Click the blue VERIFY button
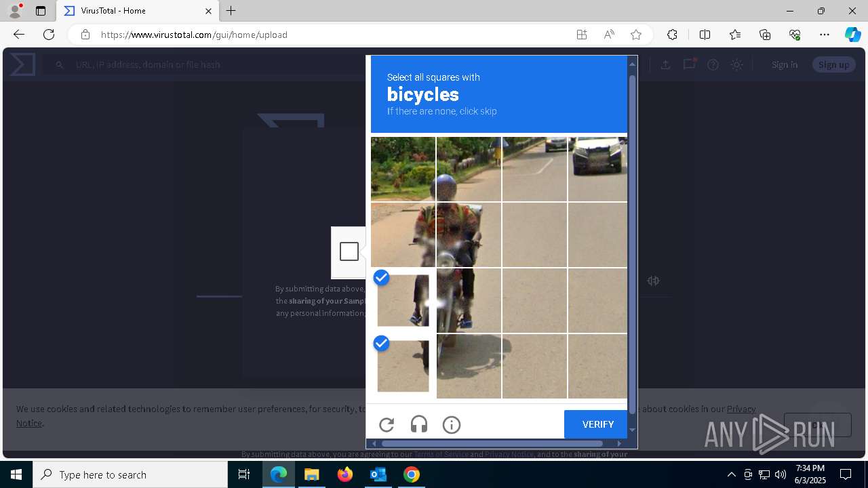 pos(597,424)
